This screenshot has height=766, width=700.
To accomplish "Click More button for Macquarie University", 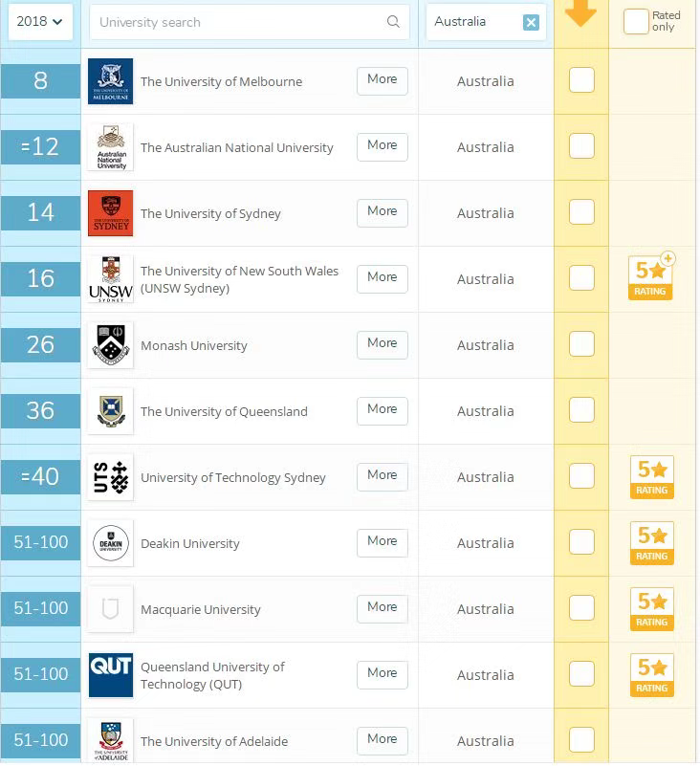I will coord(383,608).
